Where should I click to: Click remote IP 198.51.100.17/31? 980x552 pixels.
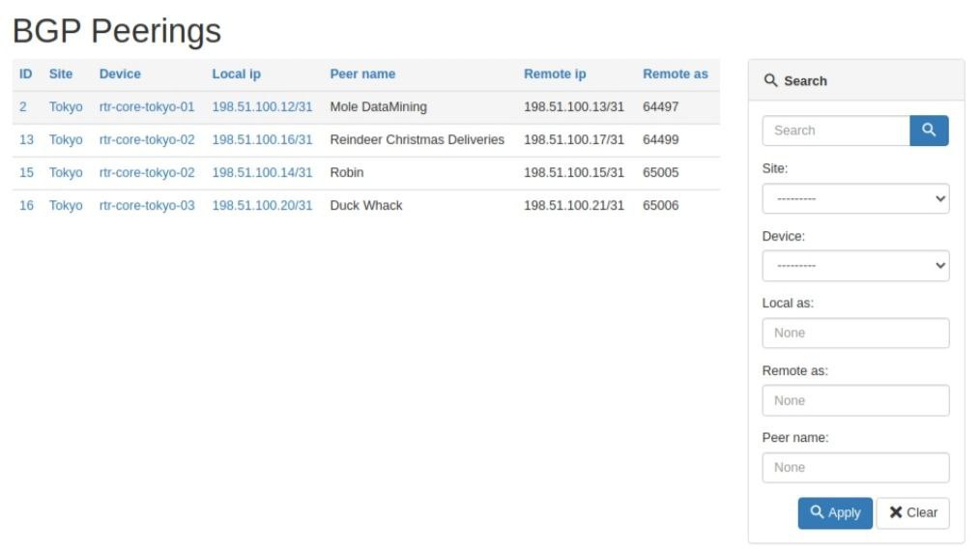pyautogui.click(x=574, y=139)
